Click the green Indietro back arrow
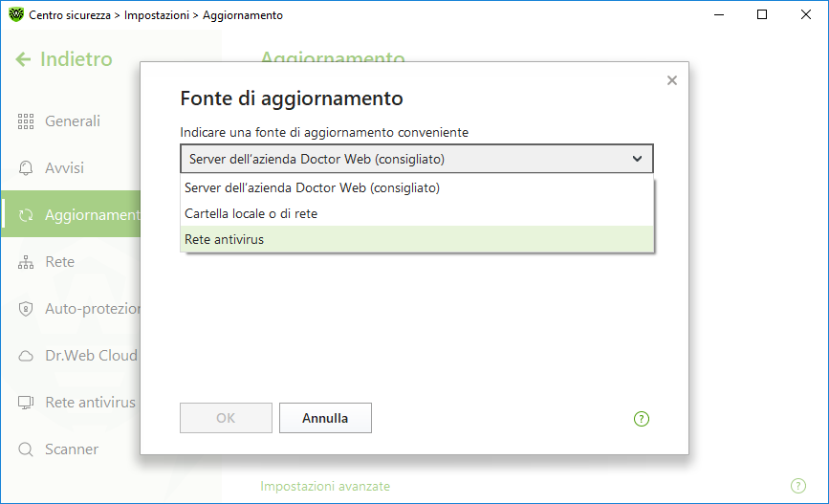 [x=23, y=59]
